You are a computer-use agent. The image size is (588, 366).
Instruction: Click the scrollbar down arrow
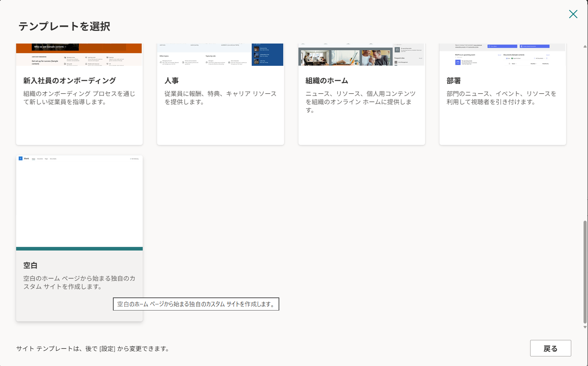click(585, 327)
